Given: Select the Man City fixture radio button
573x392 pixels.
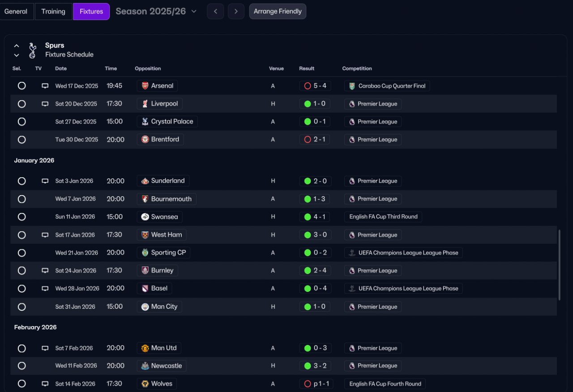Looking at the screenshot, I should [x=21, y=307].
